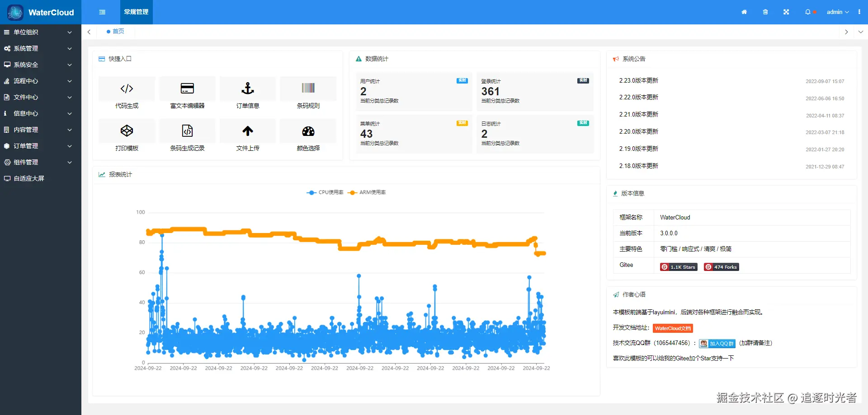Open the 2.20.0版本更新 announcement

(x=638, y=131)
